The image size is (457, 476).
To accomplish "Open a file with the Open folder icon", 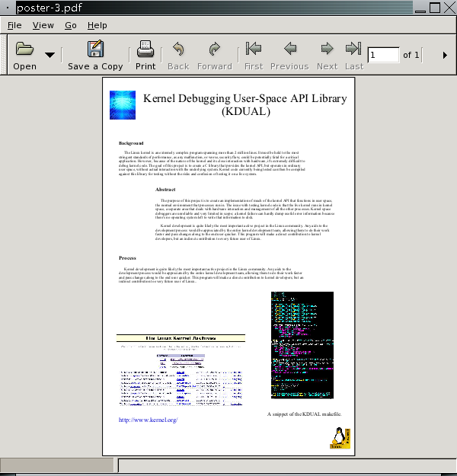I will click(24, 49).
